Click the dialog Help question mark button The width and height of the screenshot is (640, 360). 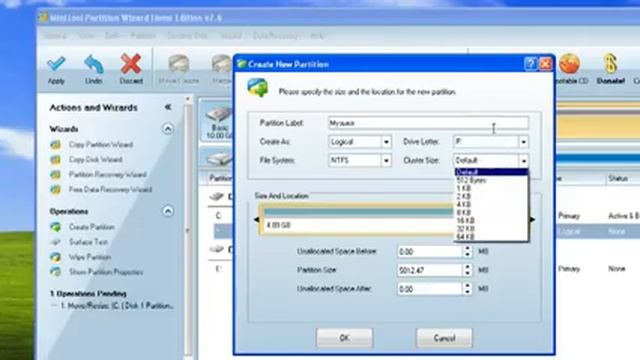coord(530,64)
